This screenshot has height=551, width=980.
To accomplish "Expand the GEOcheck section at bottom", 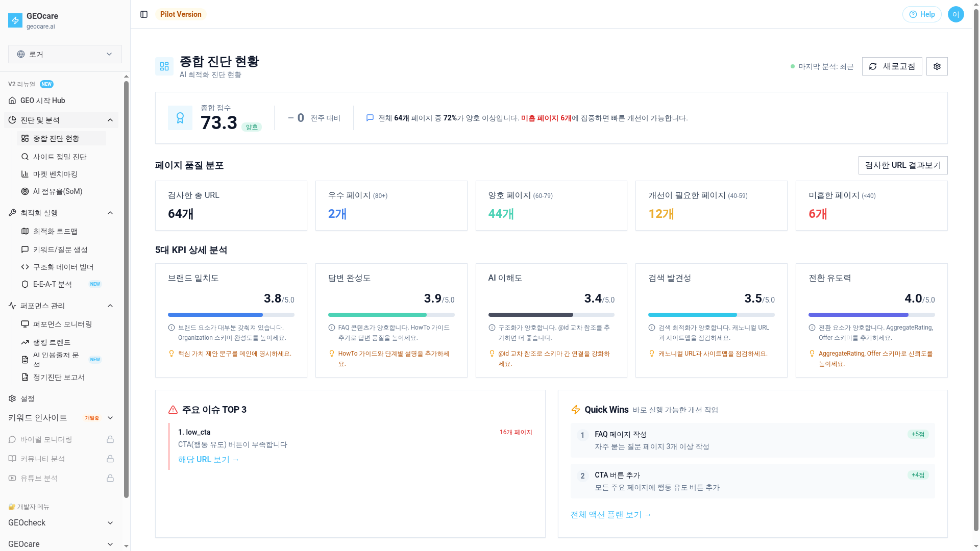I will point(110,522).
